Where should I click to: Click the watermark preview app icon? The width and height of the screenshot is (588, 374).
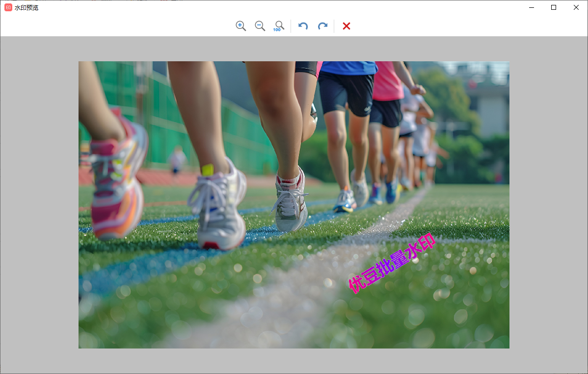click(x=8, y=7)
